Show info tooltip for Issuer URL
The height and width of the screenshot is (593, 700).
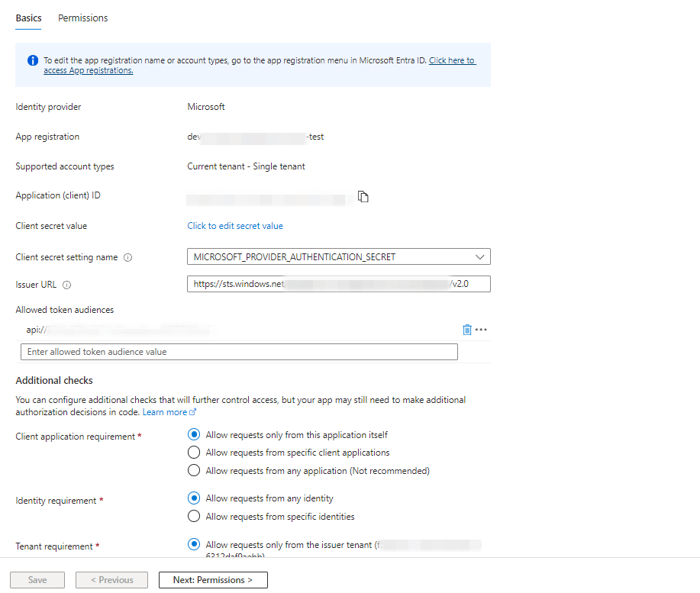(x=67, y=285)
